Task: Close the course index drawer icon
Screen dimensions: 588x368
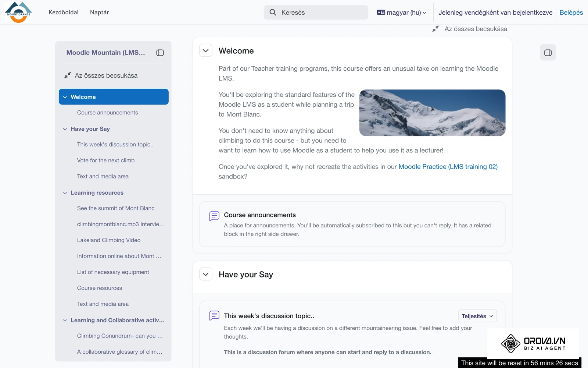Action: (160, 53)
